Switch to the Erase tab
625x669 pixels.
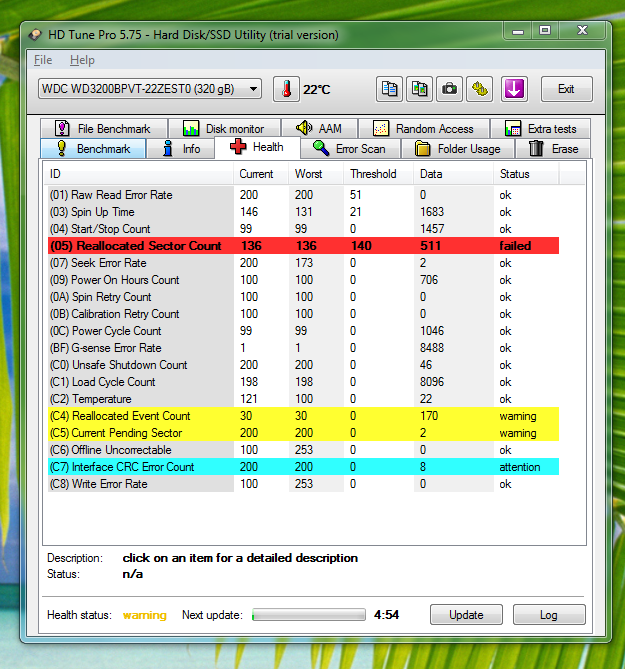pyautogui.click(x=553, y=148)
